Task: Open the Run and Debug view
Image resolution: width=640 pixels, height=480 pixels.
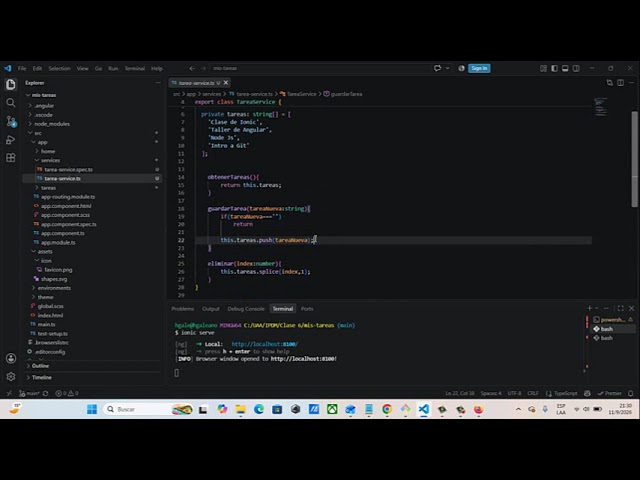Action: click(x=11, y=140)
